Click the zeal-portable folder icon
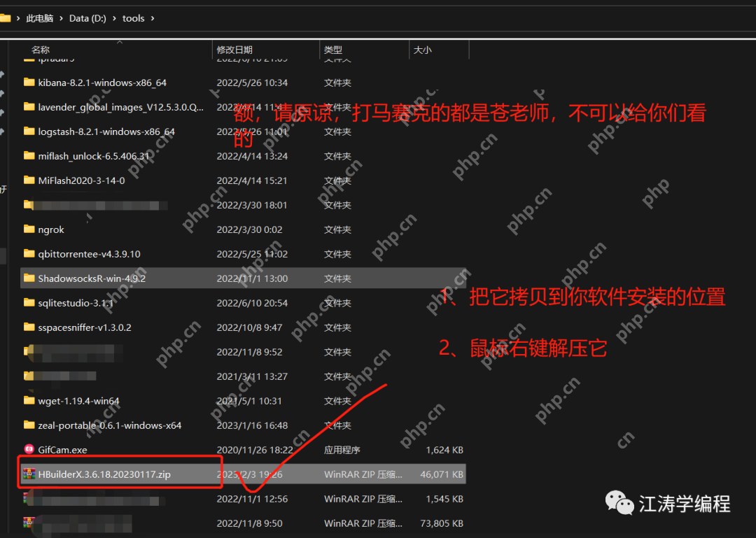 point(29,425)
